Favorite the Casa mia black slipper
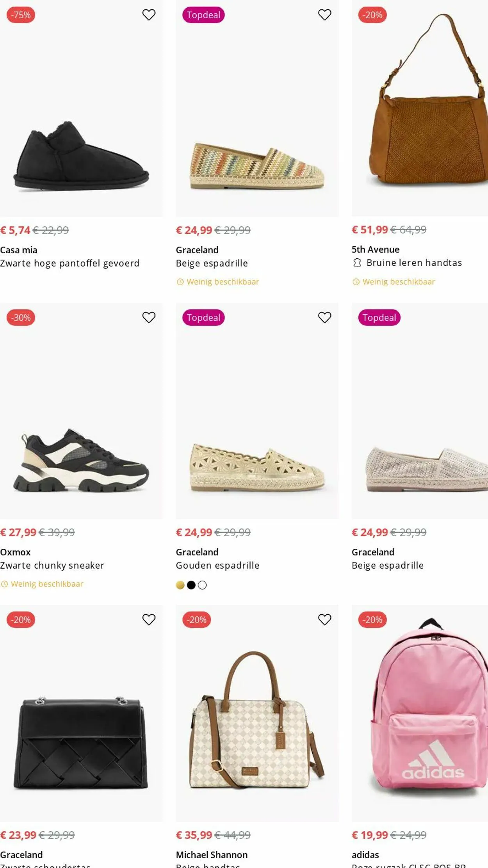 pyautogui.click(x=149, y=15)
